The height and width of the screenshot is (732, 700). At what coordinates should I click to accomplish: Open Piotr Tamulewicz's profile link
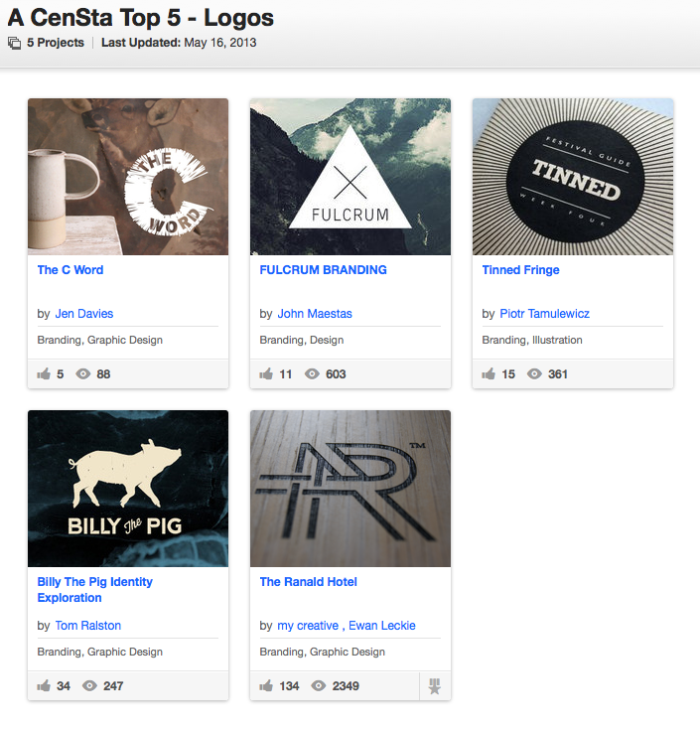[x=544, y=314]
